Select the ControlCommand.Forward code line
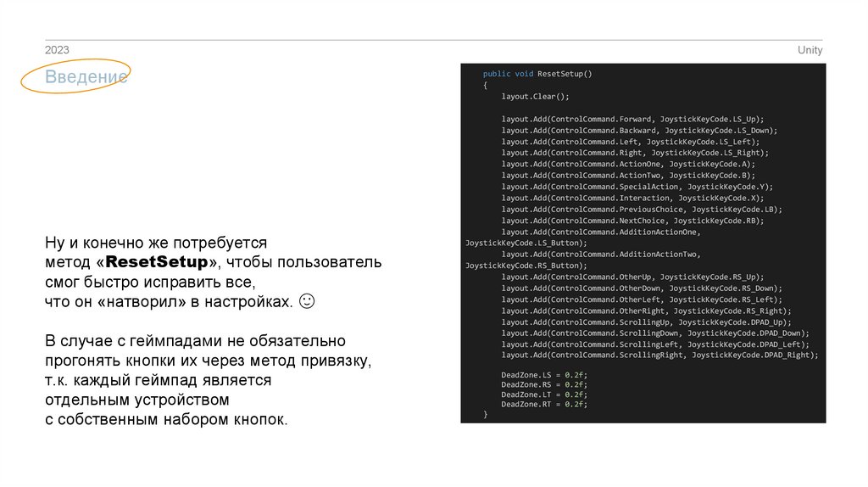868x487 pixels. (632, 119)
